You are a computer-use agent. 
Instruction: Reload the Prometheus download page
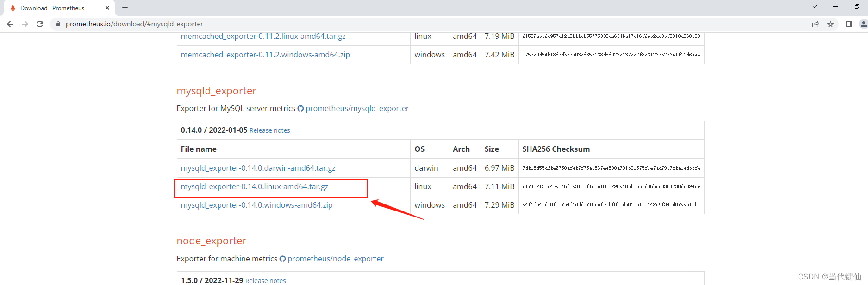[x=40, y=24]
